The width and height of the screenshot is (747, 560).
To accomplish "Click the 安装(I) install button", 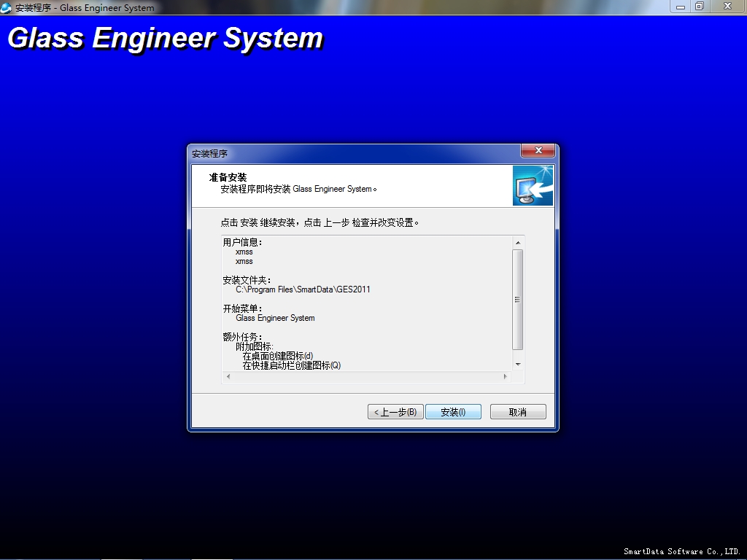I will pyautogui.click(x=453, y=412).
